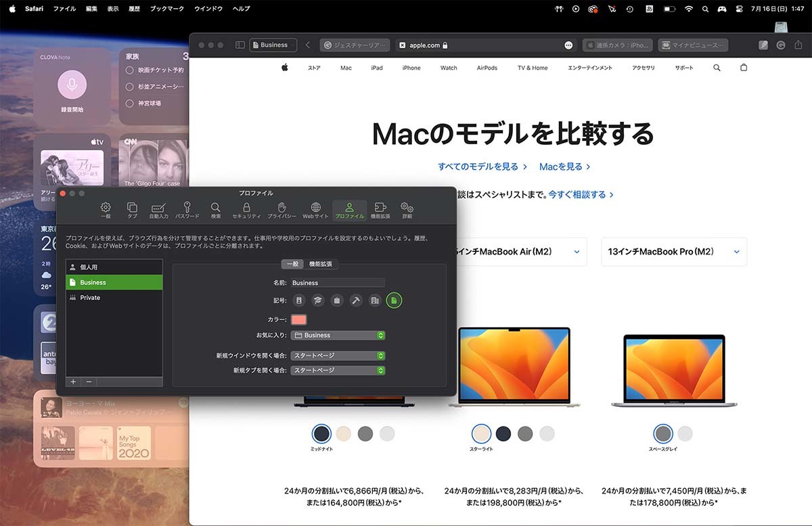Expand the 13インチMacBook Pro (M2) model selector
The width and height of the screenshot is (812, 526).
pyautogui.click(x=674, y=252)
